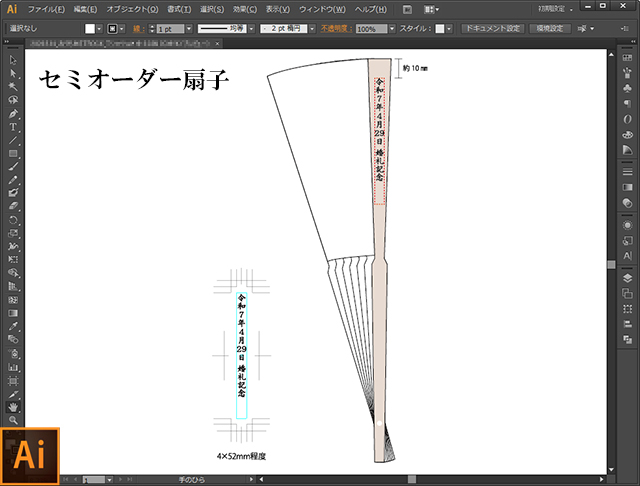Select the Pen tool

point(13,113)
